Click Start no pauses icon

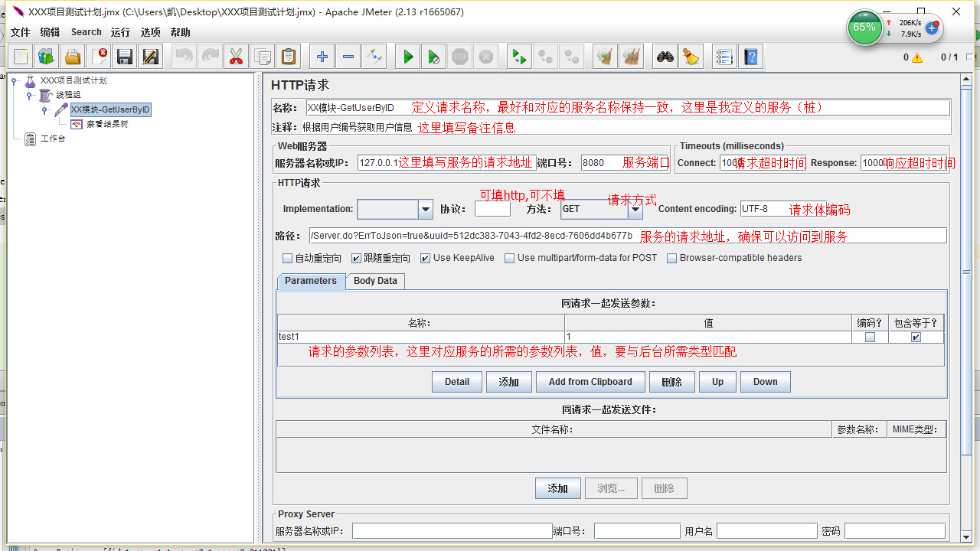pyautogui.click(x=434, y=57)
